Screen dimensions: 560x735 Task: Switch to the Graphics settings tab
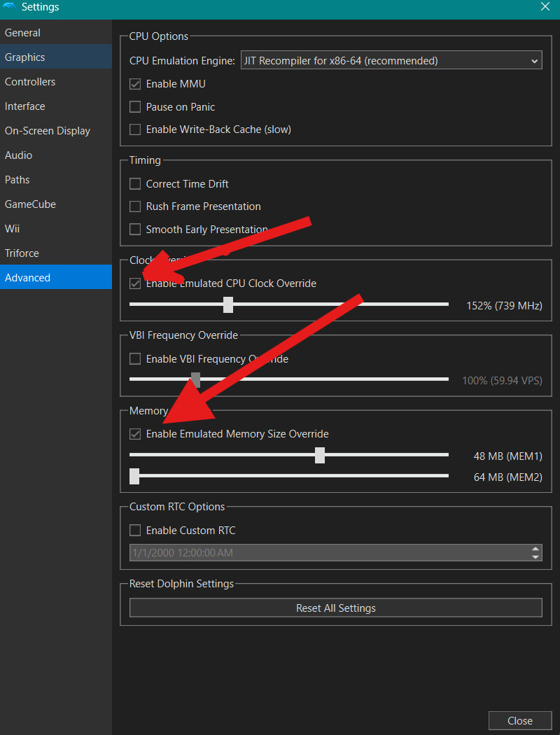56,57
